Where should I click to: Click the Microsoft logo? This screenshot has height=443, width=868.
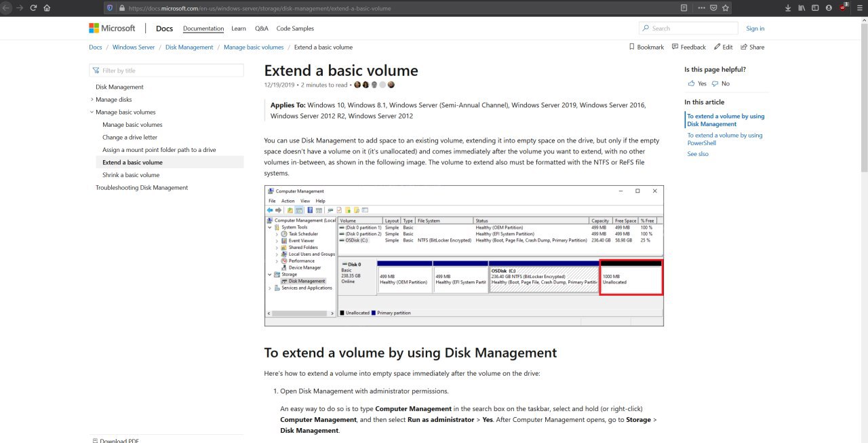click(112, 28)
